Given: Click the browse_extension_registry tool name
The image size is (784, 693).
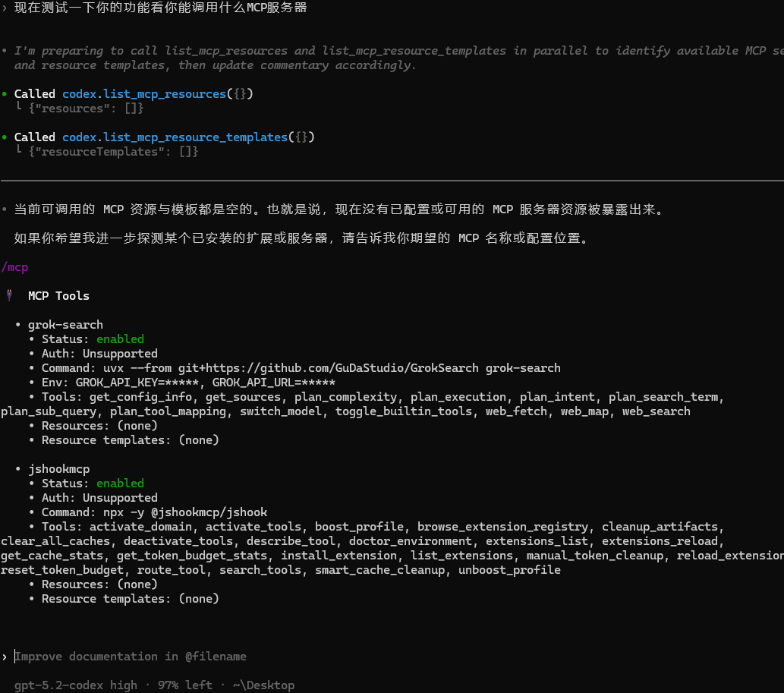Looking at the screenshot, I should point(502,527).
